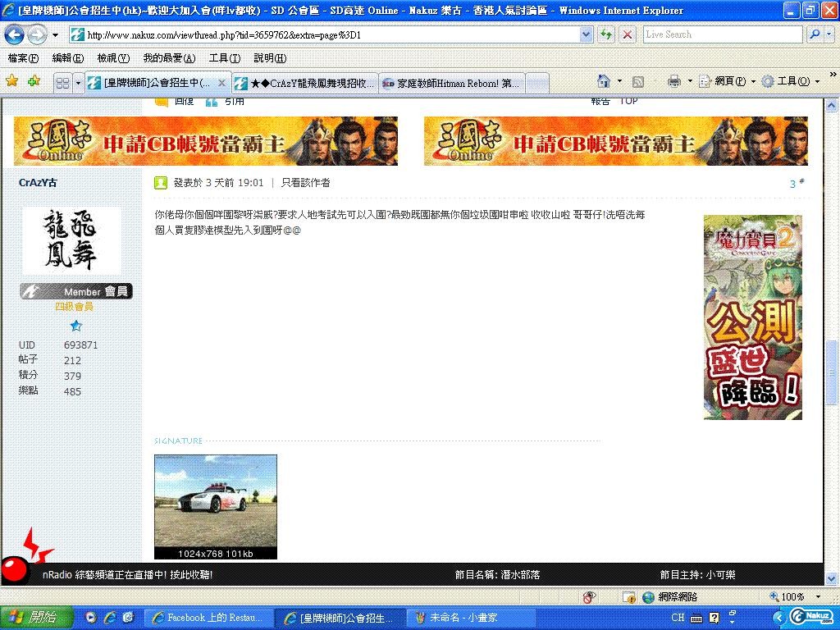Click the CrAzY古 username link
Viewport: 840px width, 630px height.
[x=38, y=183]
